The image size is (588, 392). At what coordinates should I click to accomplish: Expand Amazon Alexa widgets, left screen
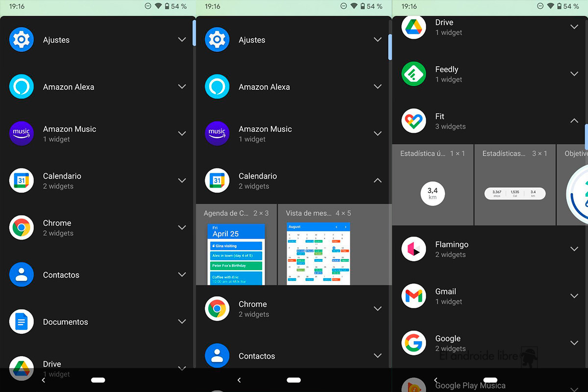click(x=182, y=87)
